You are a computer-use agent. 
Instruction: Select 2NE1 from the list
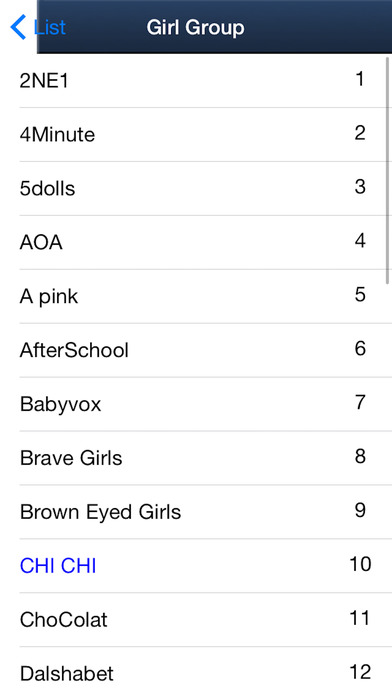click(x=196, y=81)
